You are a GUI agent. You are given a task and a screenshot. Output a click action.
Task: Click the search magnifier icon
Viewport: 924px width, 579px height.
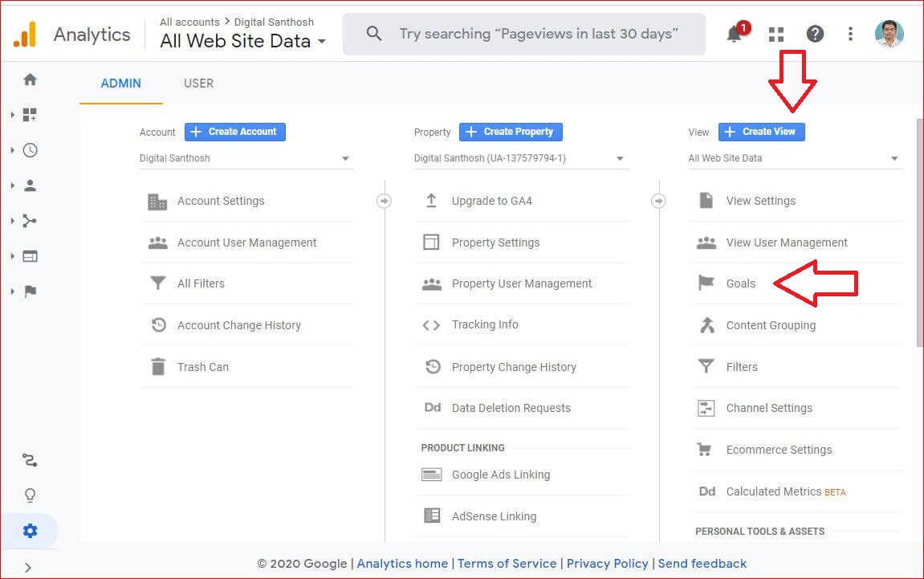pos(374,34)
